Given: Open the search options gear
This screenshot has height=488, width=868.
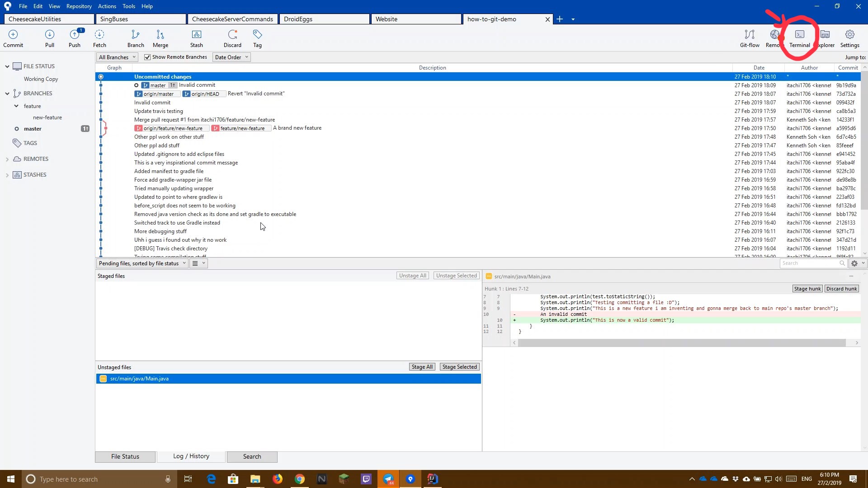Looking at the screenshot, I should click(x=854, y=263).
